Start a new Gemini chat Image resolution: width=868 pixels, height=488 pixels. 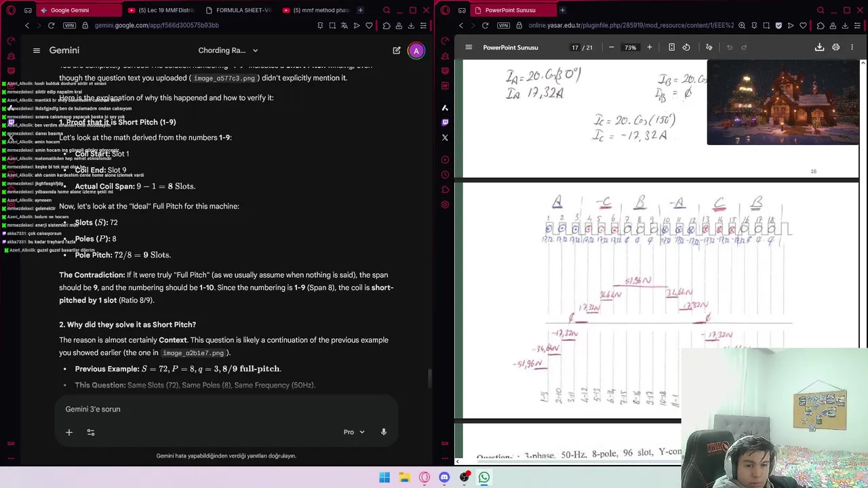pos(397,50)
